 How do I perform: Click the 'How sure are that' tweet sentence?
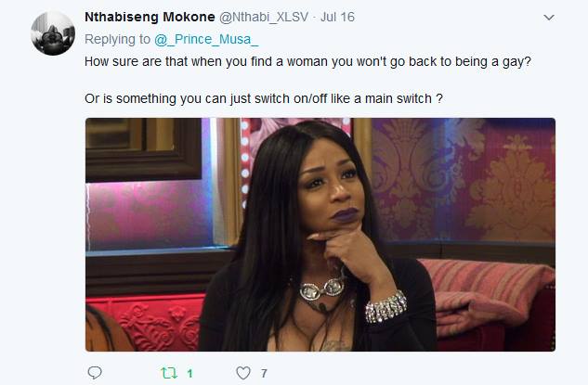[307, 61]
